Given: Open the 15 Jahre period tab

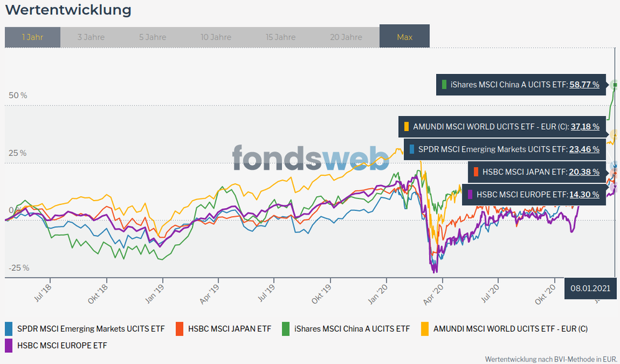Looking at the screenshot, I should tap(281, 37).
